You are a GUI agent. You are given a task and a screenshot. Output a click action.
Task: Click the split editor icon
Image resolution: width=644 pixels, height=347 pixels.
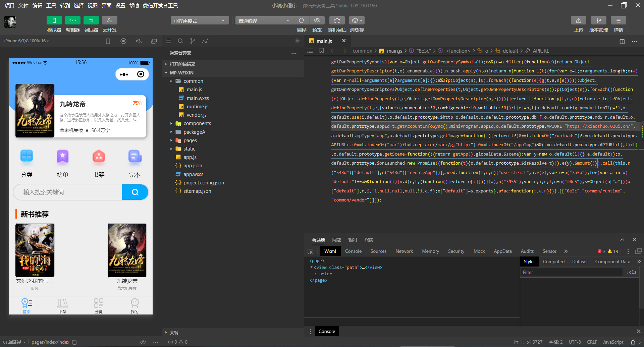622,42
